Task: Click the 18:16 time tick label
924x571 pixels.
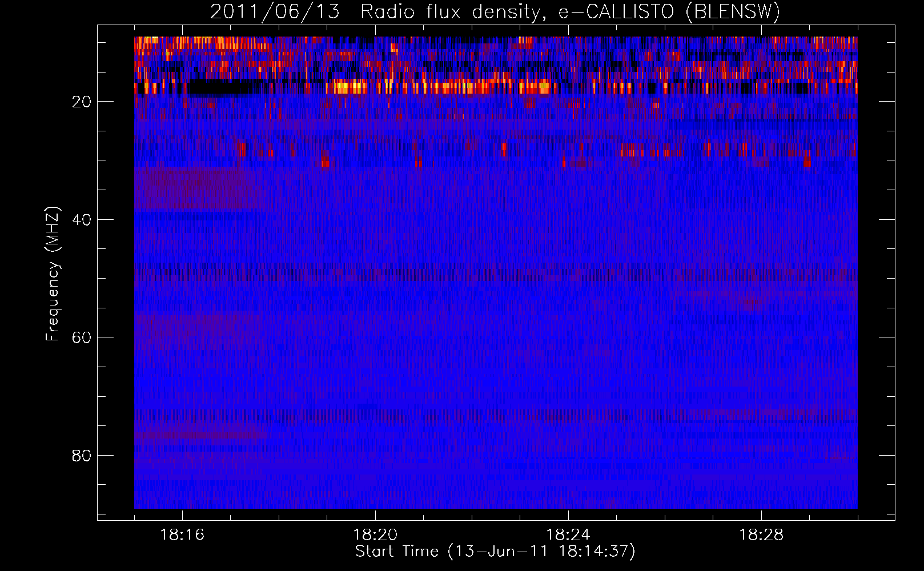Action: coord(182,535)
